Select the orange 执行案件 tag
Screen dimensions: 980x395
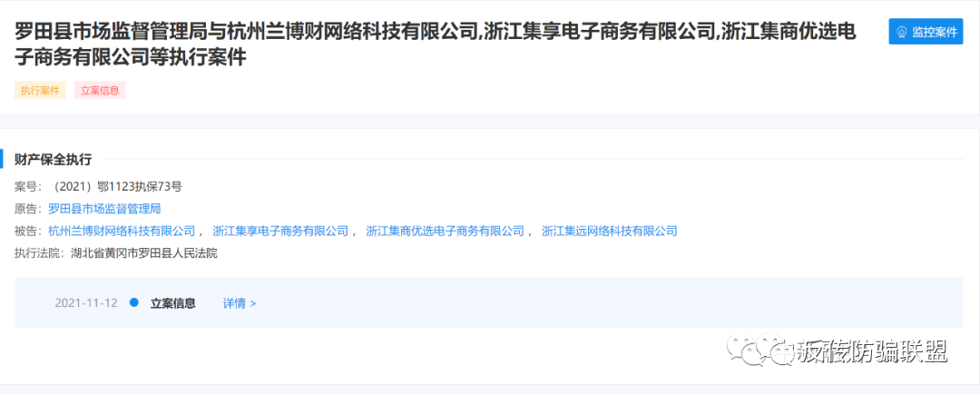tap(40, 90)
